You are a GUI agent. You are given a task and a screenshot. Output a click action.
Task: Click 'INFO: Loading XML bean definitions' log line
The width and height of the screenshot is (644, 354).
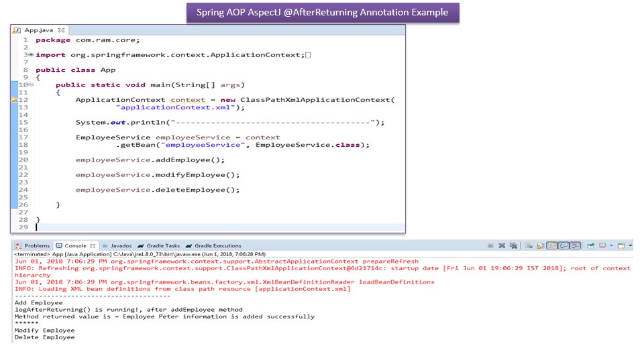[182, 289]
